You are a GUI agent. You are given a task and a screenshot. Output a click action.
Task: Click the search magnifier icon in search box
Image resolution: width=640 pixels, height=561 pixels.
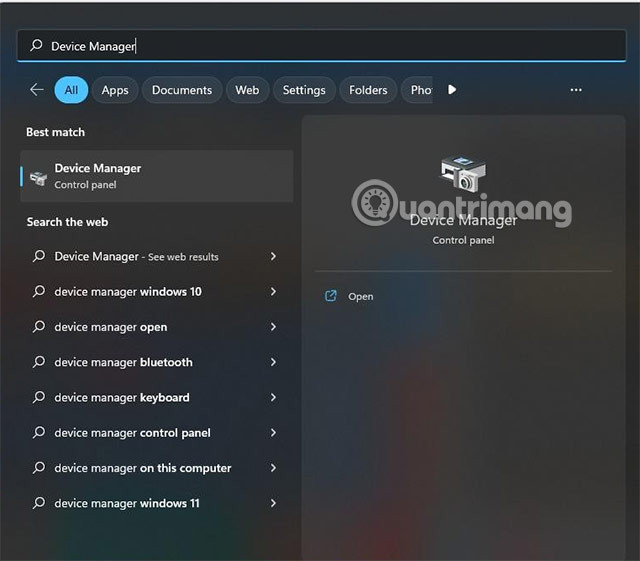[37, 46]
